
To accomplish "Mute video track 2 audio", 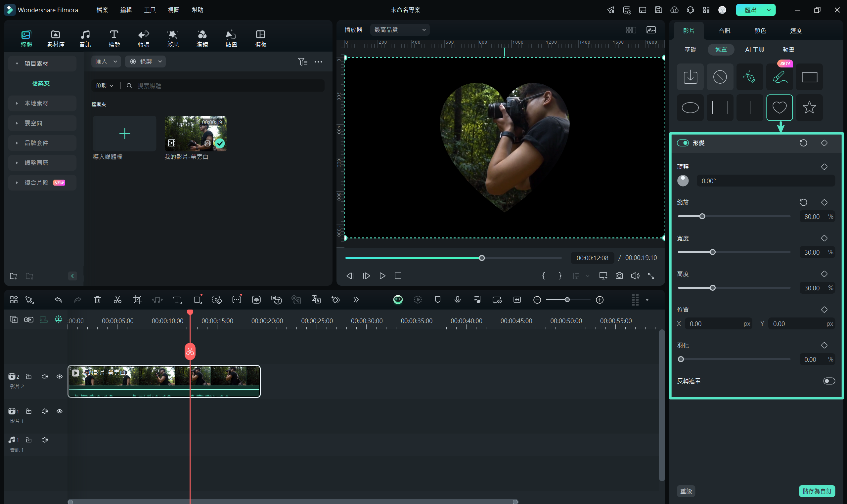I will pyautogui.click(x=45, y=376).
